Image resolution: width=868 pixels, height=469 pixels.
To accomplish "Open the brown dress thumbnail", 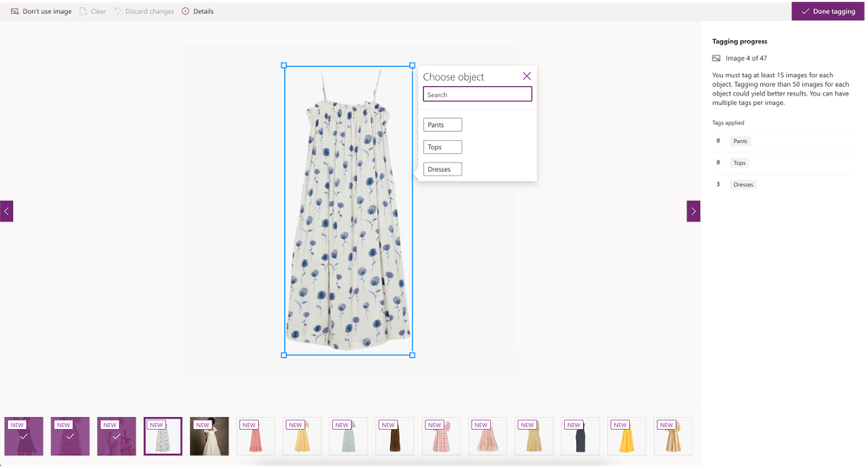I will click(394, 436).
